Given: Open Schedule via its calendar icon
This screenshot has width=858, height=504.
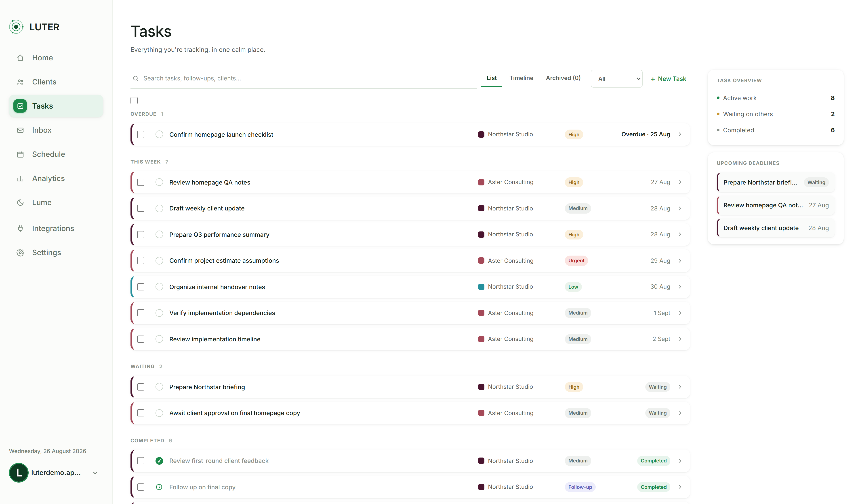Looking at the screenshot, I should click(x=20, y=155).
